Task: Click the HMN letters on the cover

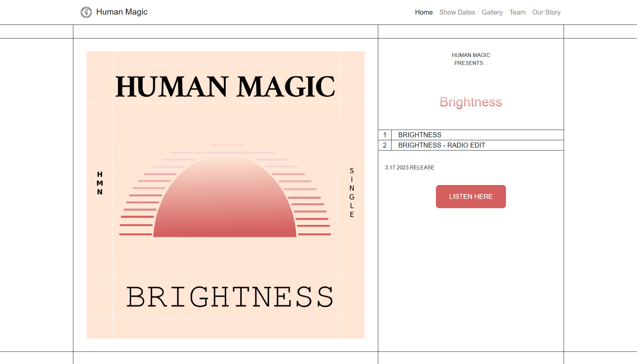Action: [100, 183]
